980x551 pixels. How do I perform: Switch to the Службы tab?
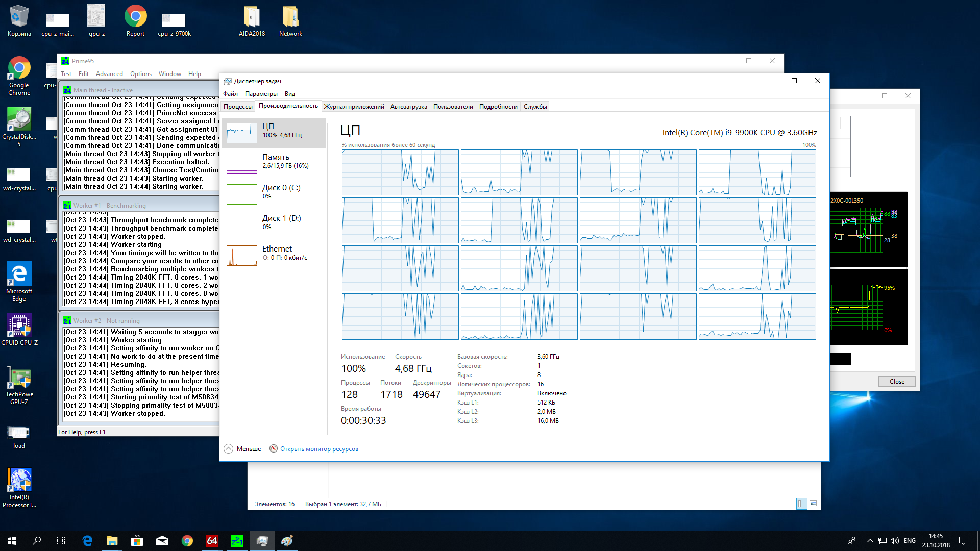click(x=535, y=107)
